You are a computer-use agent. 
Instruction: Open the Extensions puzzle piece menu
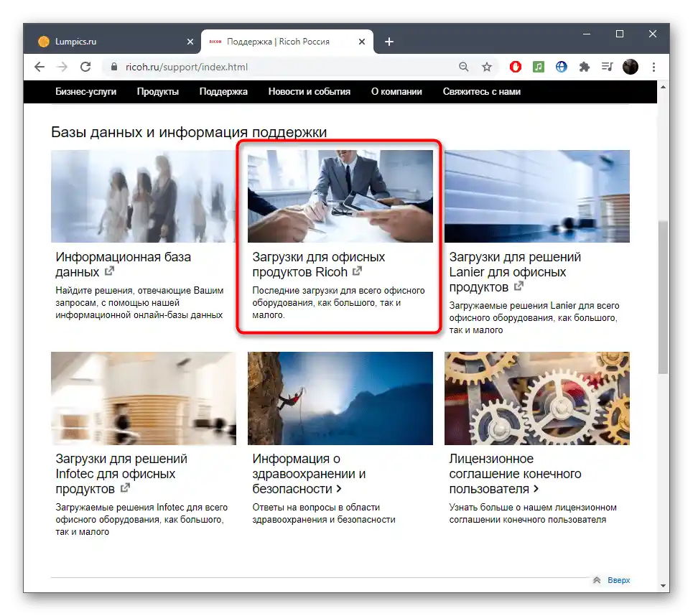pyautogui.click(x=585, y=67)
